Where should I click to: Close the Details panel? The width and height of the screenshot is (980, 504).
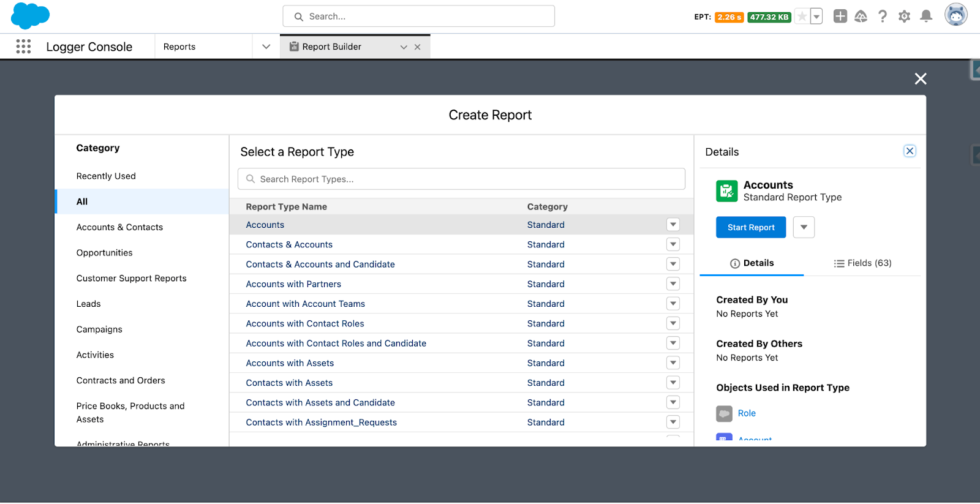910,151
